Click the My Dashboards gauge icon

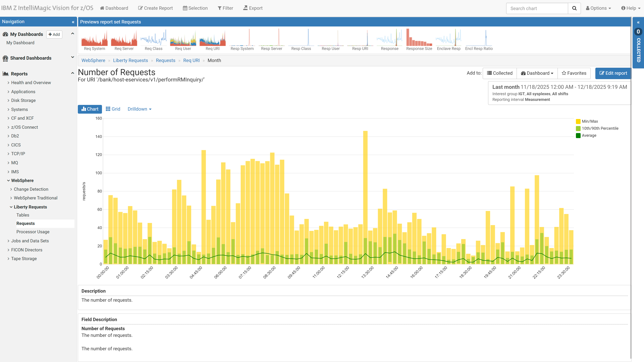coord(5,34)
